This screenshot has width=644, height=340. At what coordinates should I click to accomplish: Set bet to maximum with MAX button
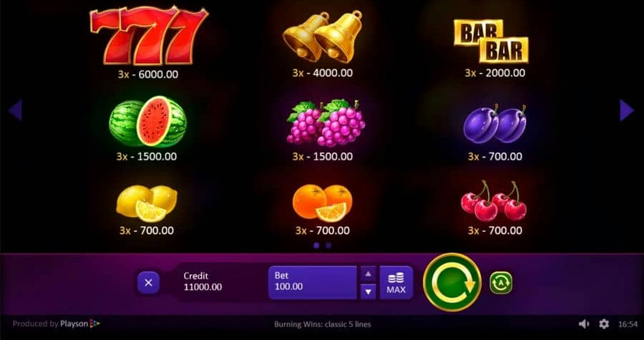coord(396,283)
